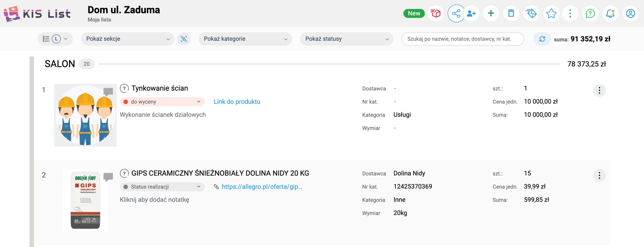
Task: Open three-dot menu for Tynkowanie ścian row
Action: click(599, 91)
